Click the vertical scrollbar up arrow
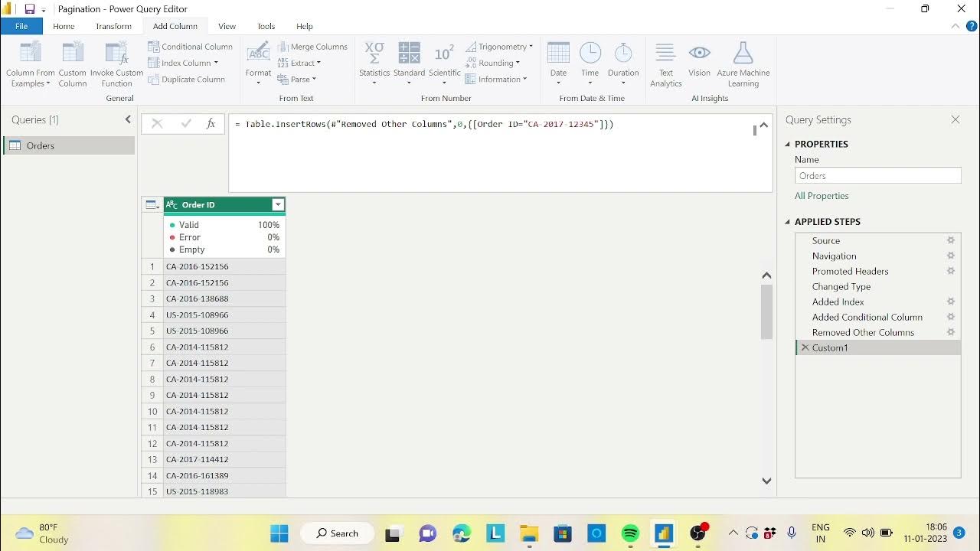This screenshot has height=551, width=980. pos(766,275)
